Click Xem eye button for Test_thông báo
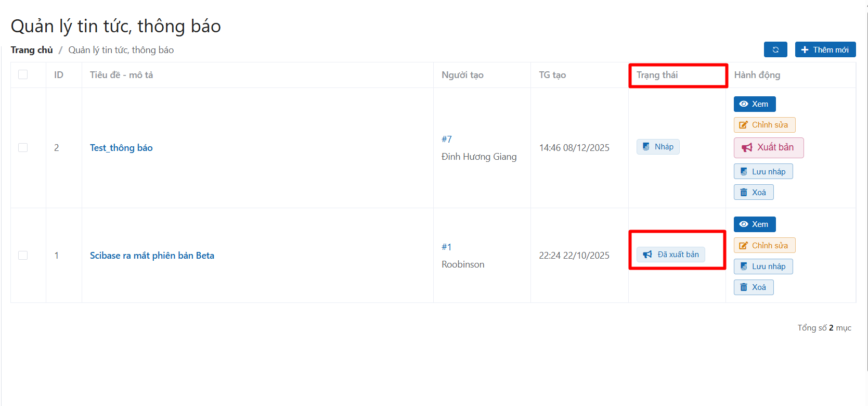 (754, 104)
